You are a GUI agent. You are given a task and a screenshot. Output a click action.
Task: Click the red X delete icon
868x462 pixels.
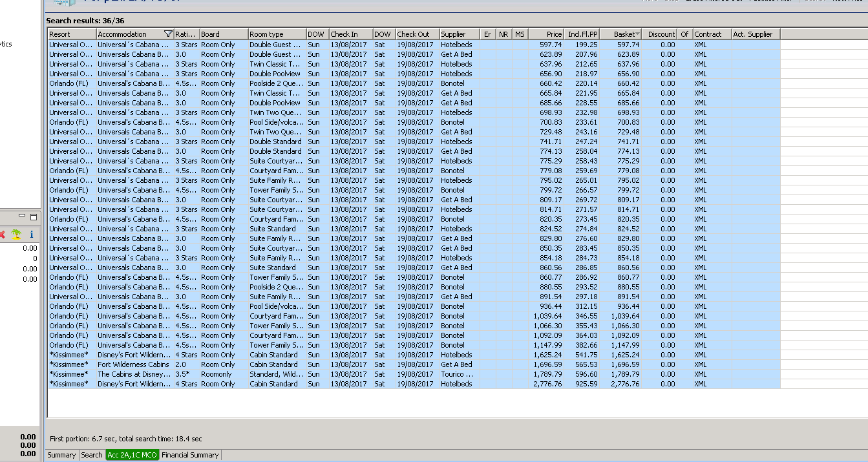2,235
